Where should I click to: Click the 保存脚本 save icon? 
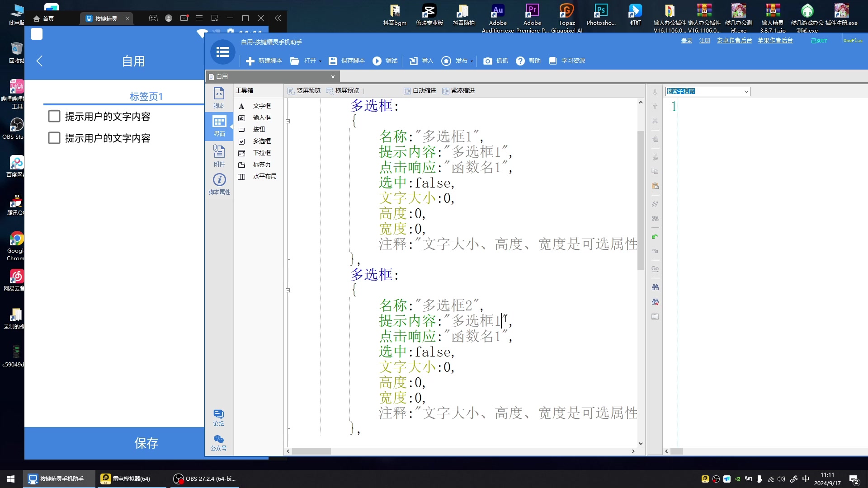[x=333, y=61]
